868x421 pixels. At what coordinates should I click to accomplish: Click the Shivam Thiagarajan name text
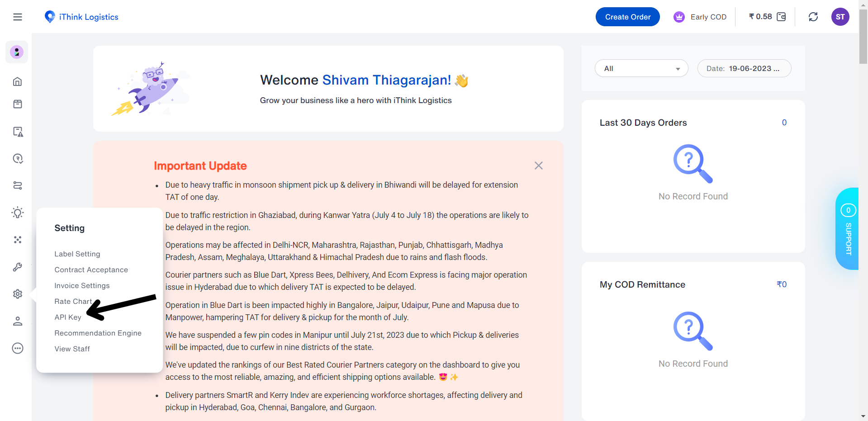pos(387,80)
